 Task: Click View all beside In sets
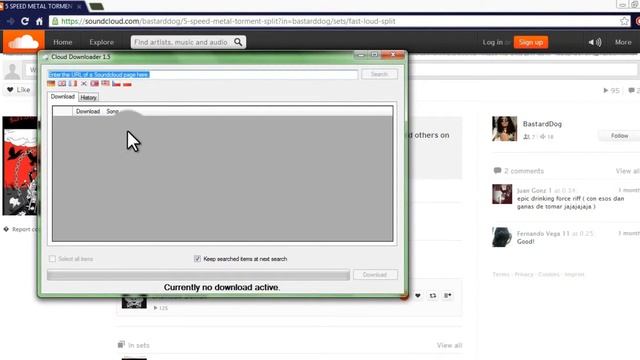tap(449, 345)
